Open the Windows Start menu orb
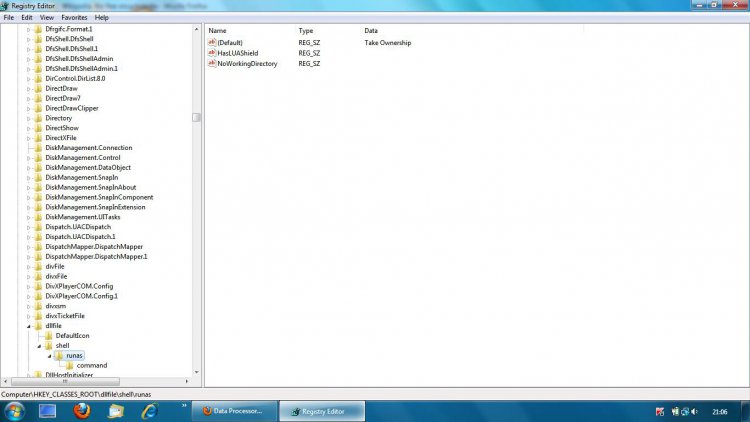 (15, 410)
